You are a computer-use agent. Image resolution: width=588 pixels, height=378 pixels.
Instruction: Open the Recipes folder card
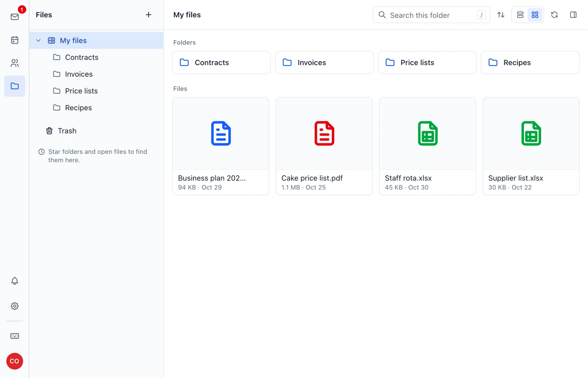(530, 63)
